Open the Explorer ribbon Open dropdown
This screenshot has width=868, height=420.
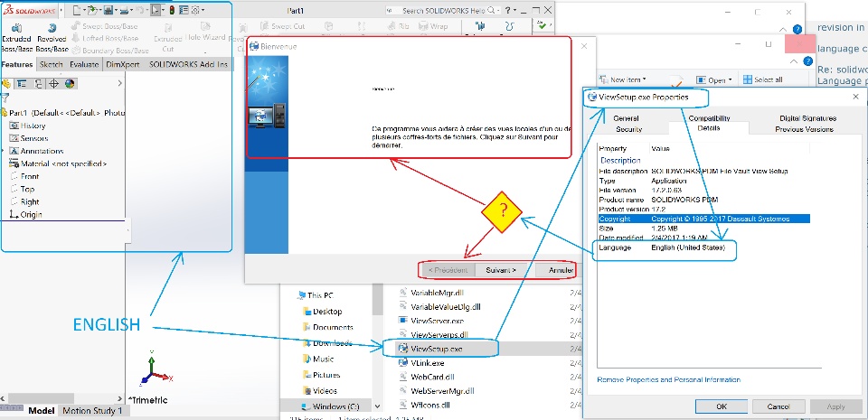pos(714,79)
